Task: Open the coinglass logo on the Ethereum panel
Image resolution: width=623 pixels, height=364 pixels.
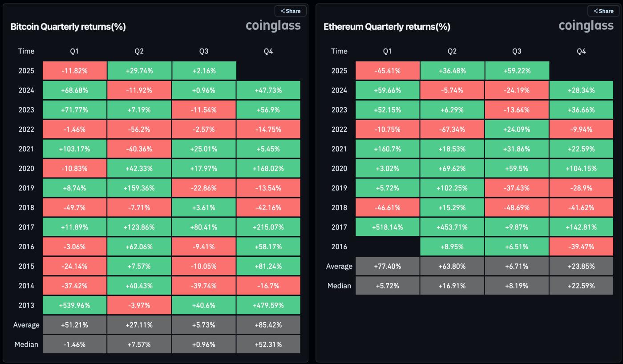Action: pyautogui.click(x=587, y=26)
